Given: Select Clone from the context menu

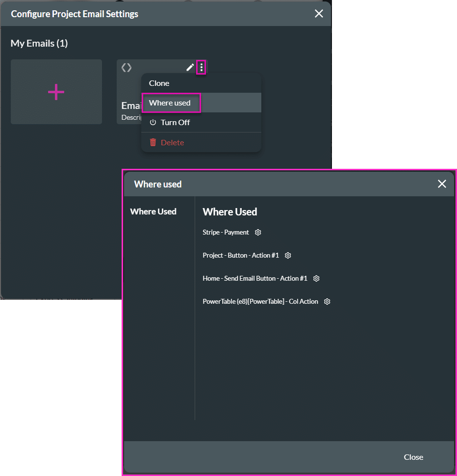Looking at the screenshot, I should [x=159, y=83].
